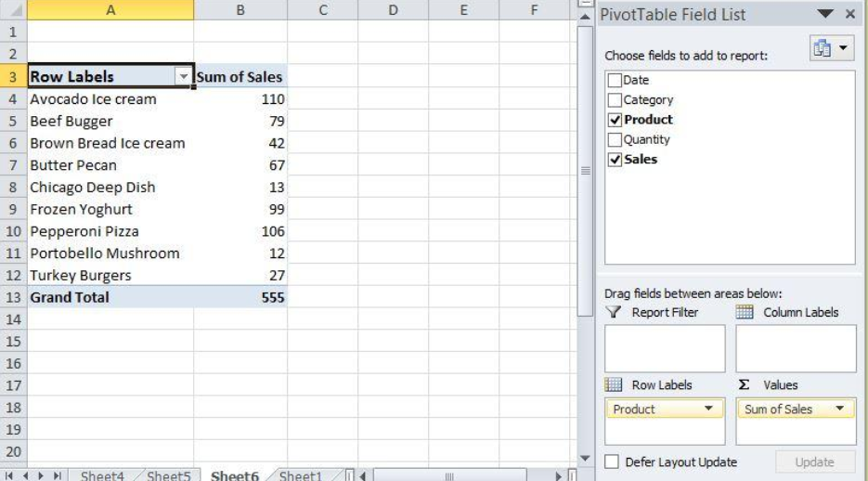
Task: Select column B header
Action: [240, 9]
